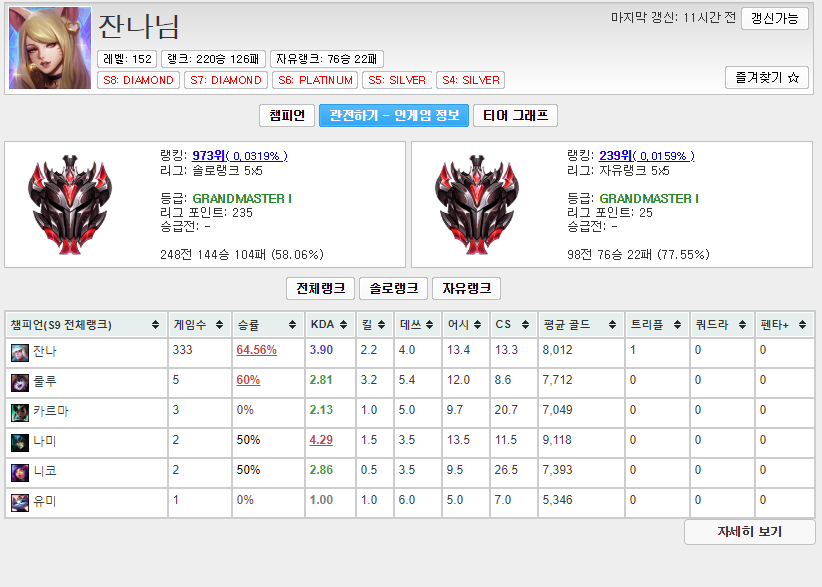The width and height of the screenshot is (822, 587).
Task: Click the 64.56% win rate link for 잔나
Action: [x=257, y=351]
